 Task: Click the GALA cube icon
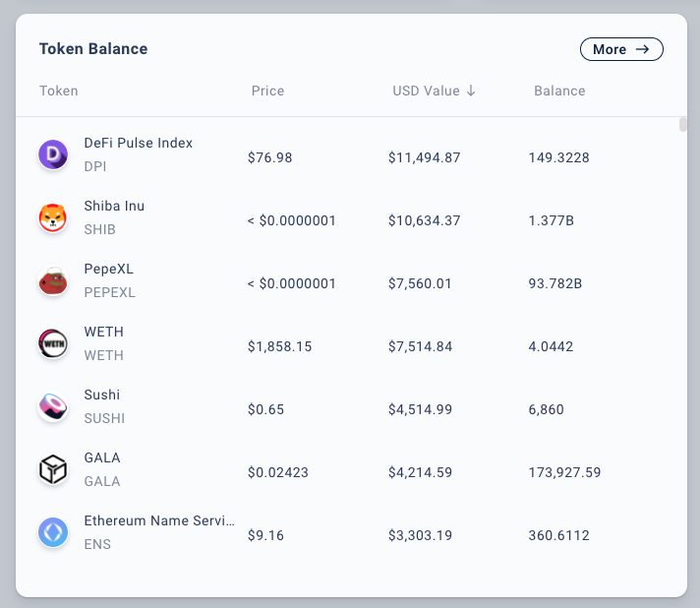(53, 469)
